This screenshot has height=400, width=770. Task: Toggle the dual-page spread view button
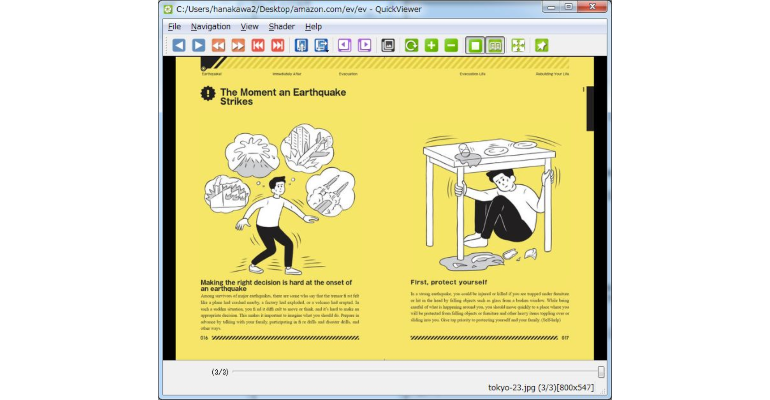495,46
